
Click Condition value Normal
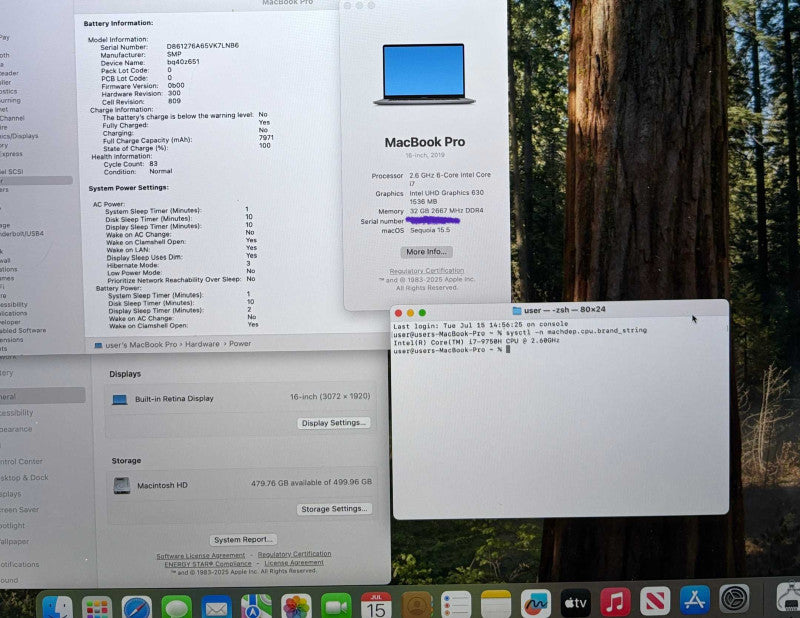(x=161, y=171)
